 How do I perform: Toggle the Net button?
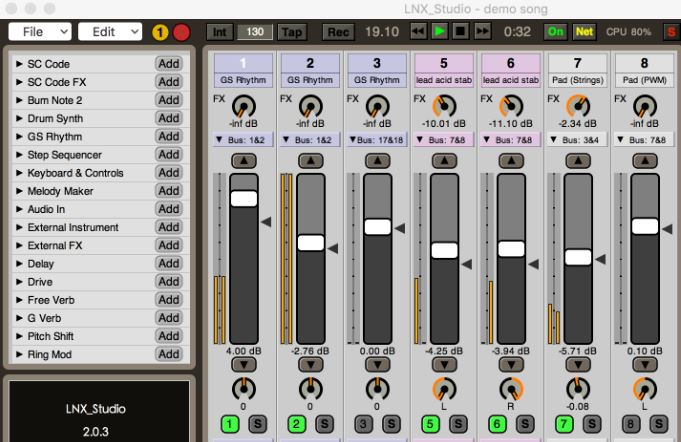click(x=584, y=32)
